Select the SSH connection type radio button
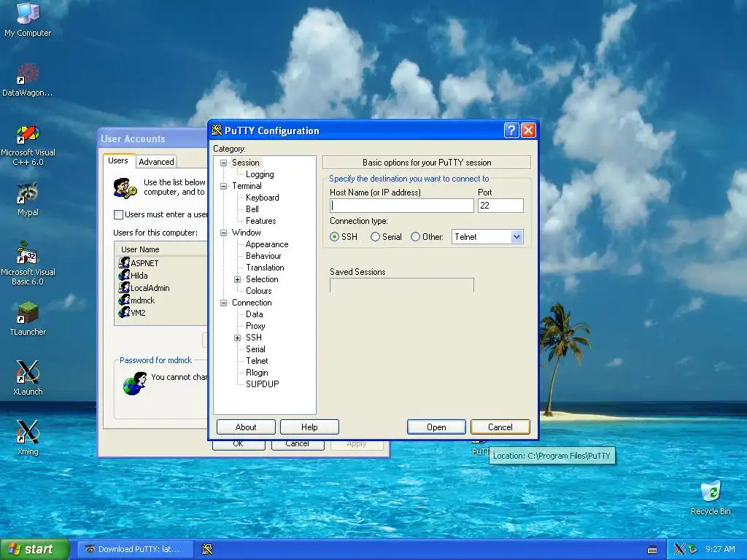 (334, 237)
